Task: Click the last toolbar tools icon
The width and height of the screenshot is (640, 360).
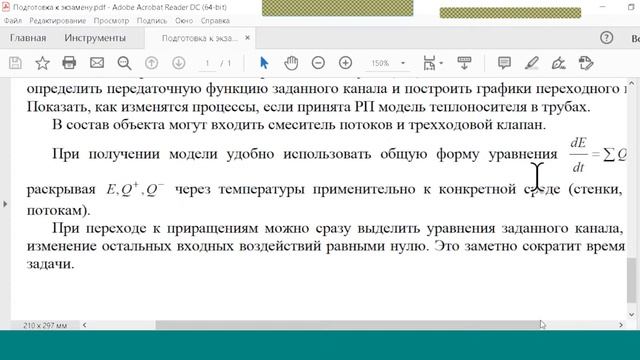Action: click(586, 63)
